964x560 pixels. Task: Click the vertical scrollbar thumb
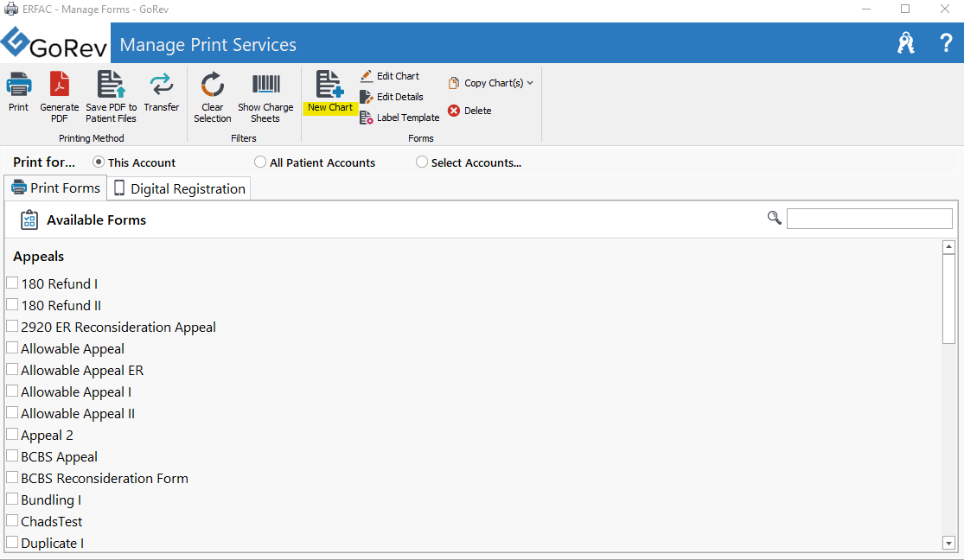[x=948, y=299]
